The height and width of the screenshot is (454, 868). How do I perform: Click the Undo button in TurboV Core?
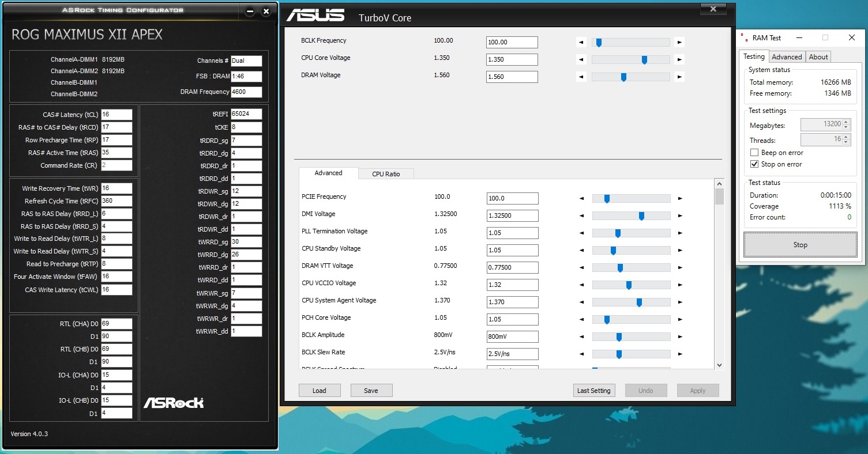[x=646, y=391]
